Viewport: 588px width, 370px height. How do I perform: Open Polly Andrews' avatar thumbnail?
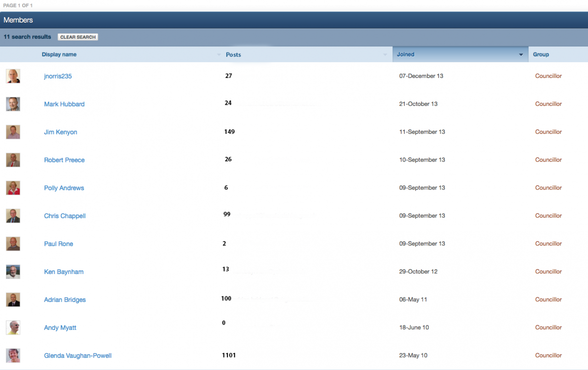click(x=13, y=188)
